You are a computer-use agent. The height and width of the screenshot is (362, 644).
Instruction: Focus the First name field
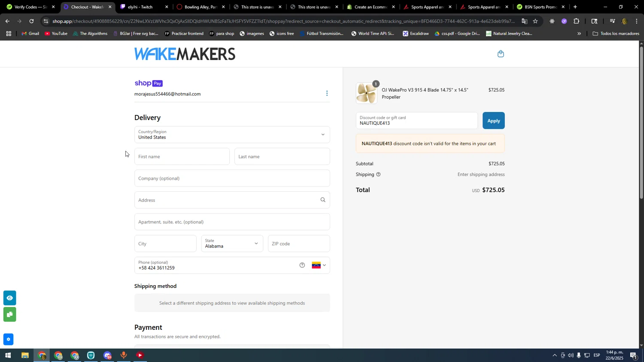182,157
